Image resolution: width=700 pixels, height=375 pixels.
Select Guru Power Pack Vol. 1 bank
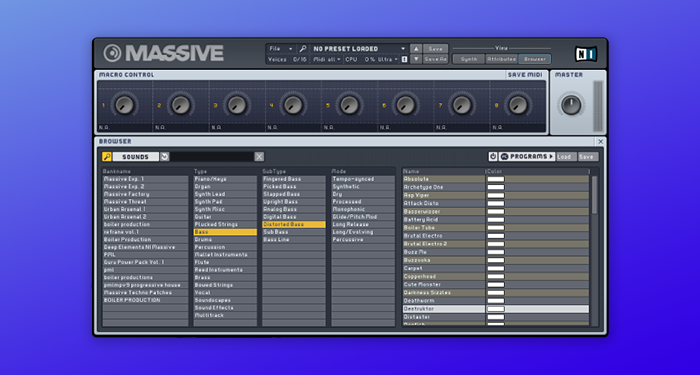tap(146, 262)
